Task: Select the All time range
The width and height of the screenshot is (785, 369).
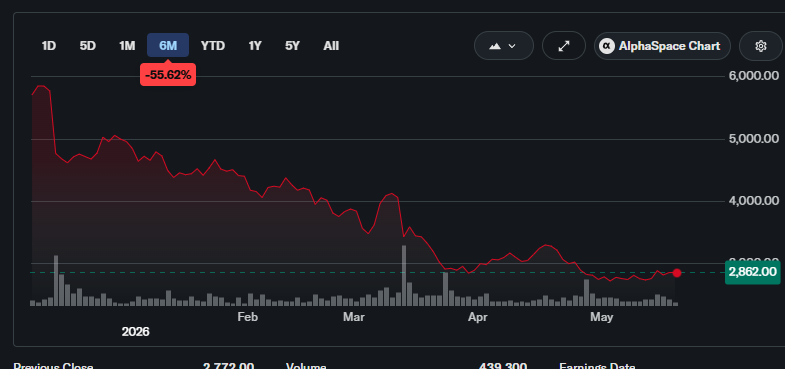Action: (331, 46)
